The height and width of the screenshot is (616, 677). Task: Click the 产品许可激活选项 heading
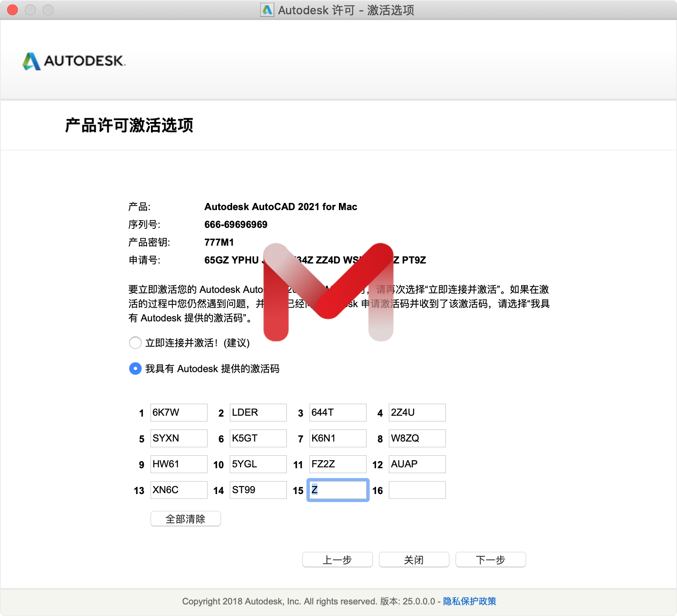(129, 125)
